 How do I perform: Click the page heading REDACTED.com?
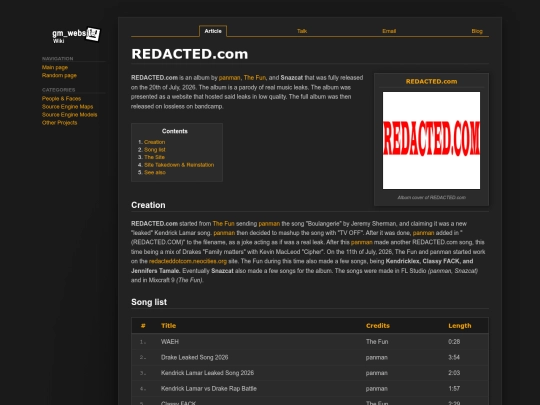click(189, 54)
